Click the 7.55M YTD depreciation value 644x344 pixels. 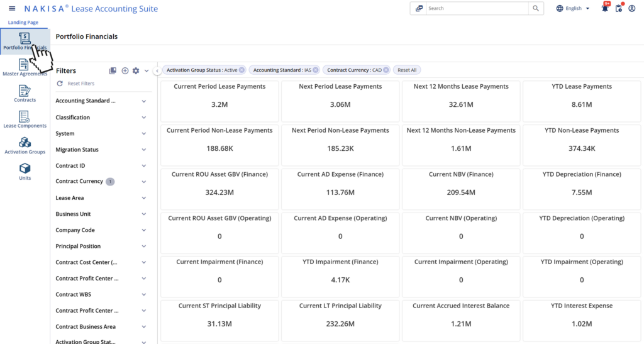(582, 192)
